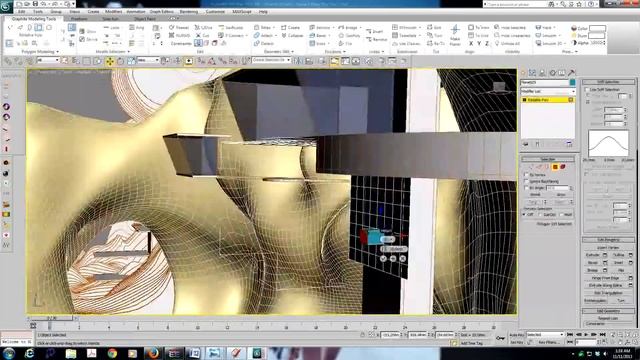The height and width of the screenshot is (360, 640).
Task: Enable By Angle checkbox
Action: (x=527, y=188)
